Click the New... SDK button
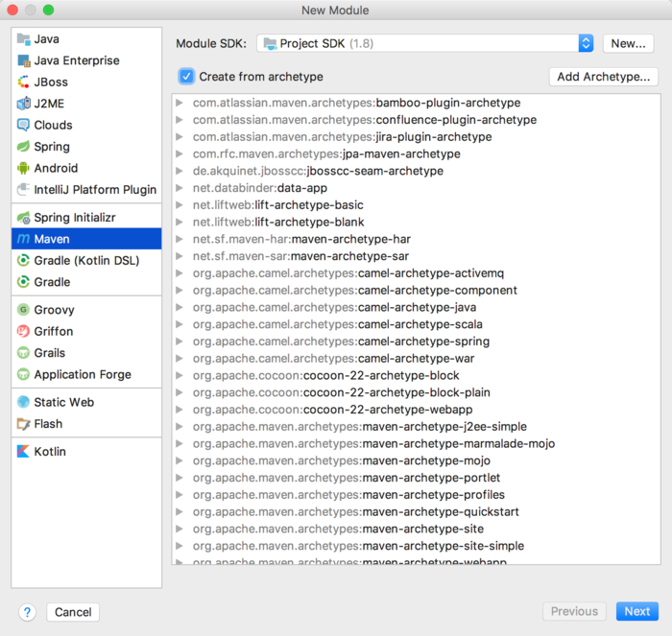This screenshot has height=636, width=672. [x=628, y=43]
